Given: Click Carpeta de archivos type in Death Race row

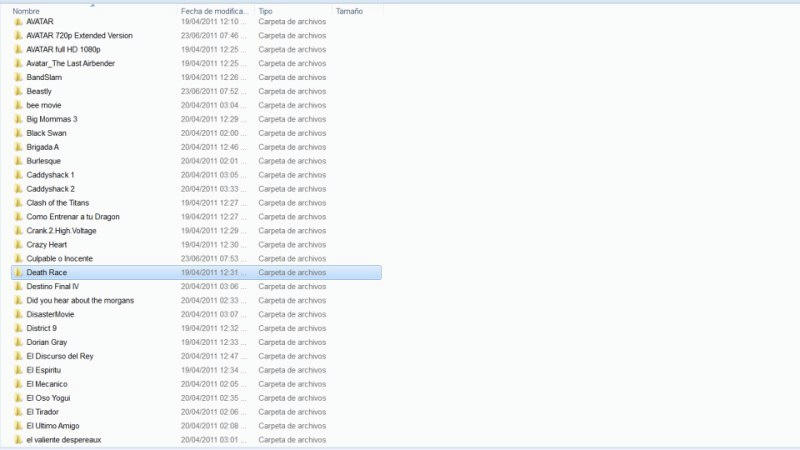Looking at the screenshot, I should 292,272.
